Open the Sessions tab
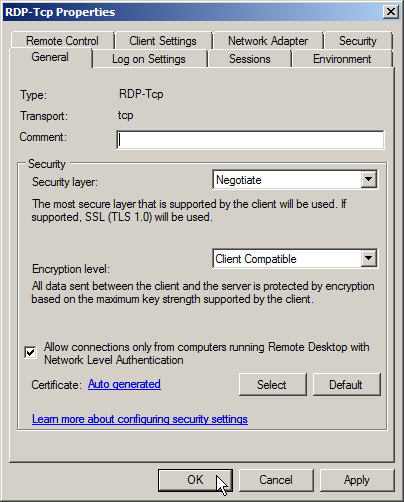 point(250,59)
